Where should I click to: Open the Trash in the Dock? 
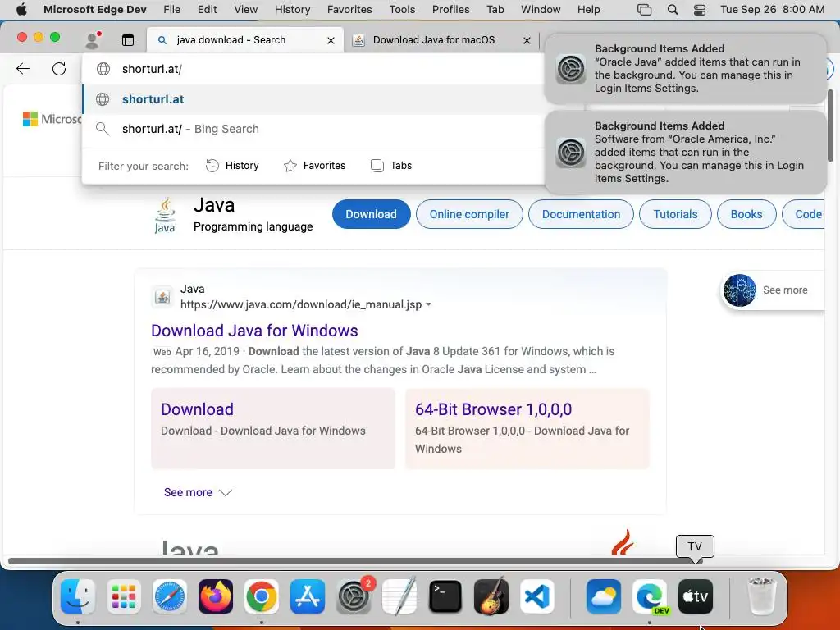pyautogui.click(x=761, y=596)
